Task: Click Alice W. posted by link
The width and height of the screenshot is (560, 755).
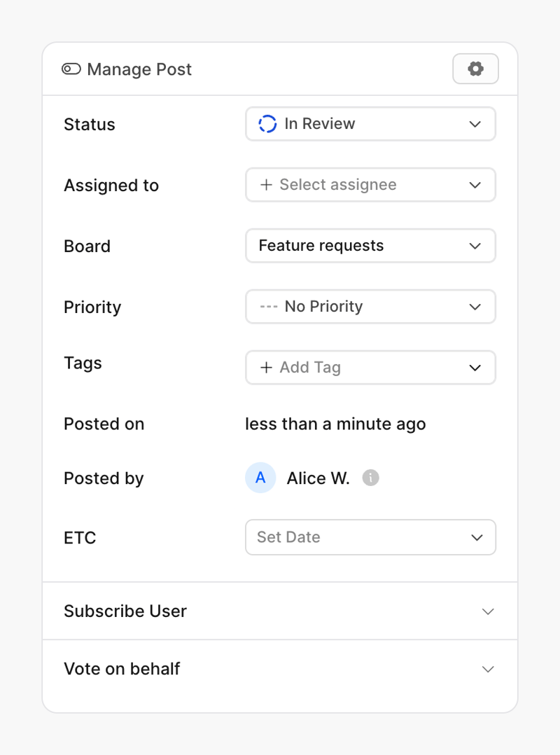Action: tap(318, 478)
